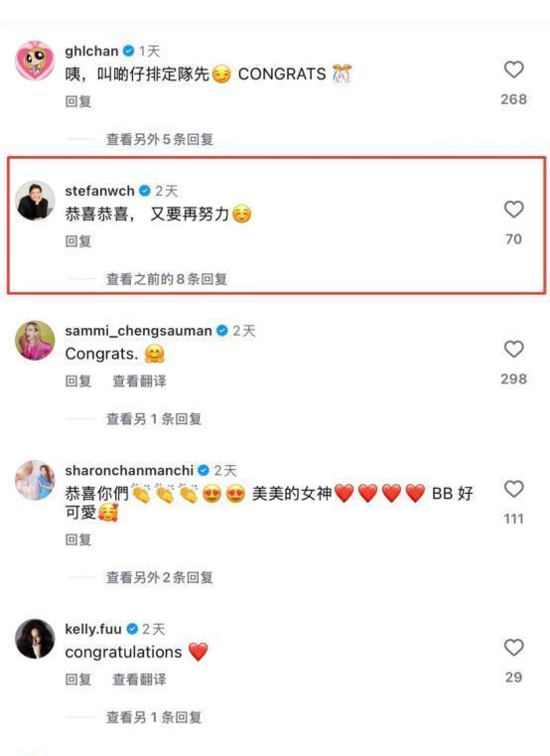Open ghlchan's cartoon profile avatar
The width and height of the screenshot is (550, 756).
click(35, 61)
